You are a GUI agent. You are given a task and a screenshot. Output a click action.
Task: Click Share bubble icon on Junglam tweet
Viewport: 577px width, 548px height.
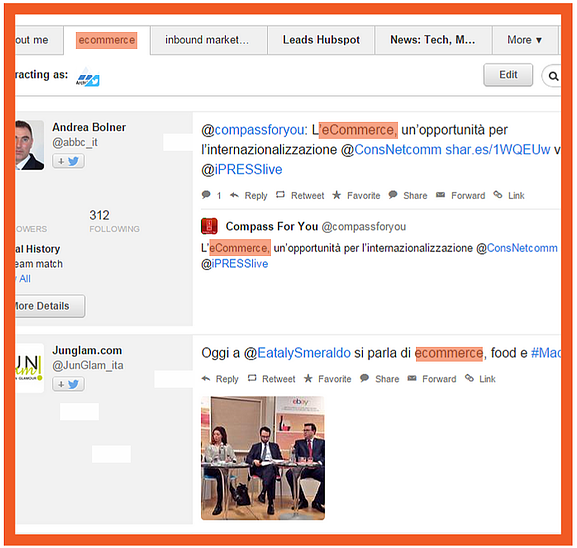pyautogui.click(x=365, y=378)
